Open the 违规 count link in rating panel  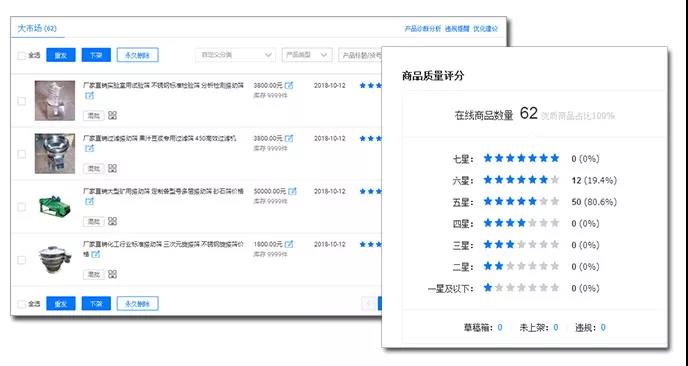pyautogui.click(x=603, y=327)
